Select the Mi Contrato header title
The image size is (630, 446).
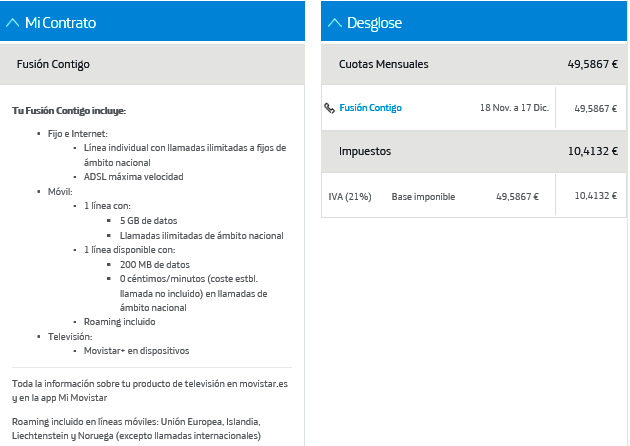point(60,22)
